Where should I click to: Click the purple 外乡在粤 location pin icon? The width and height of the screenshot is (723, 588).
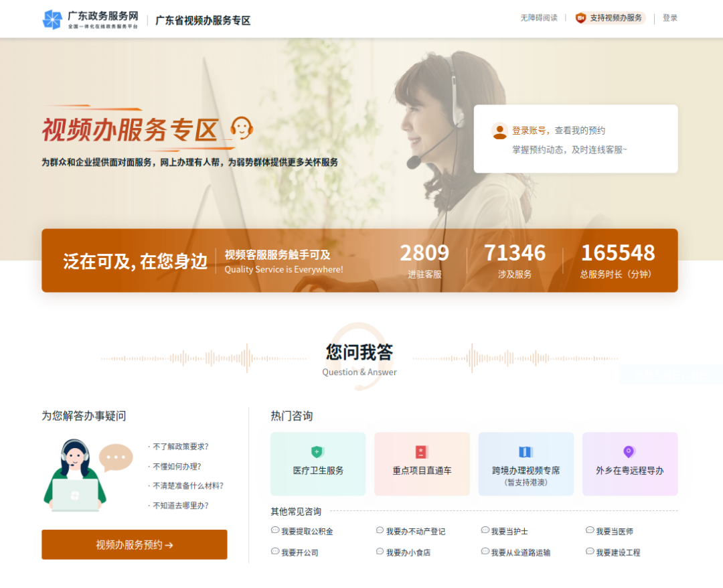pyautogui.click(x=629, y=452)
